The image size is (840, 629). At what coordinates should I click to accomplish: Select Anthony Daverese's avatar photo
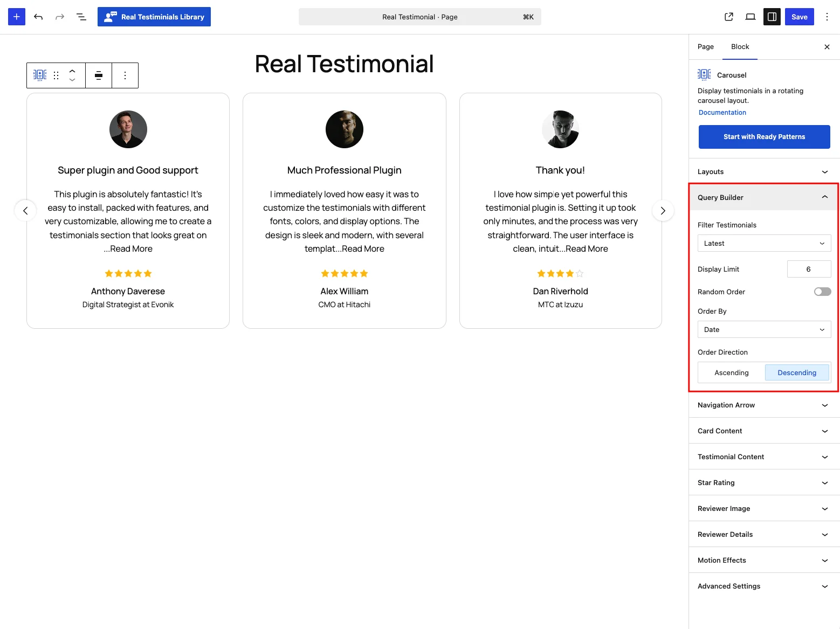tap(128, 129)
